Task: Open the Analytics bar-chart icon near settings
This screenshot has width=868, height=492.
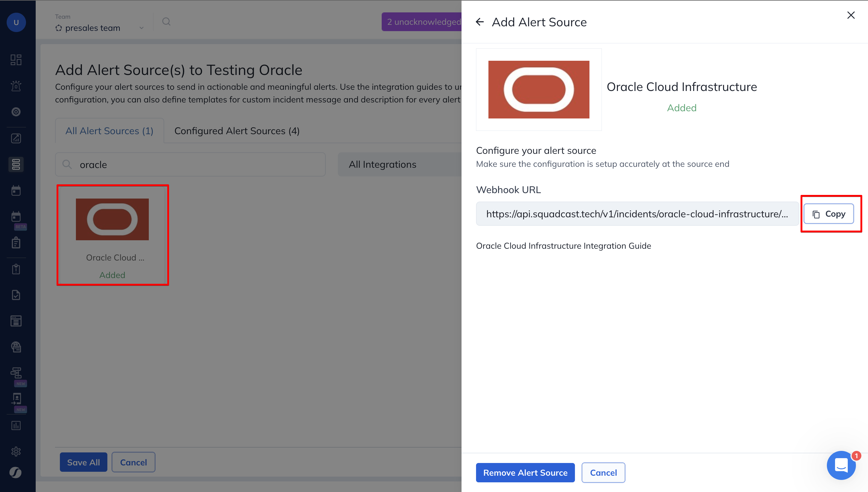Action: 16,426
